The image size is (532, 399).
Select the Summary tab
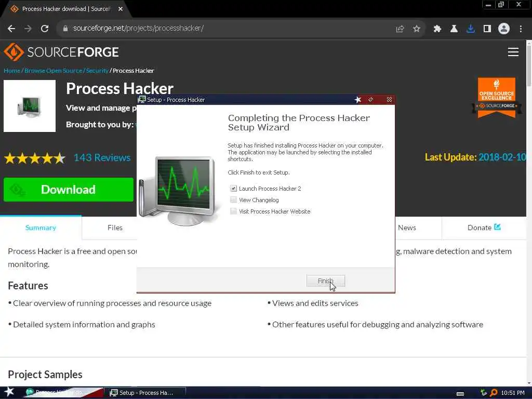point(41,228)
